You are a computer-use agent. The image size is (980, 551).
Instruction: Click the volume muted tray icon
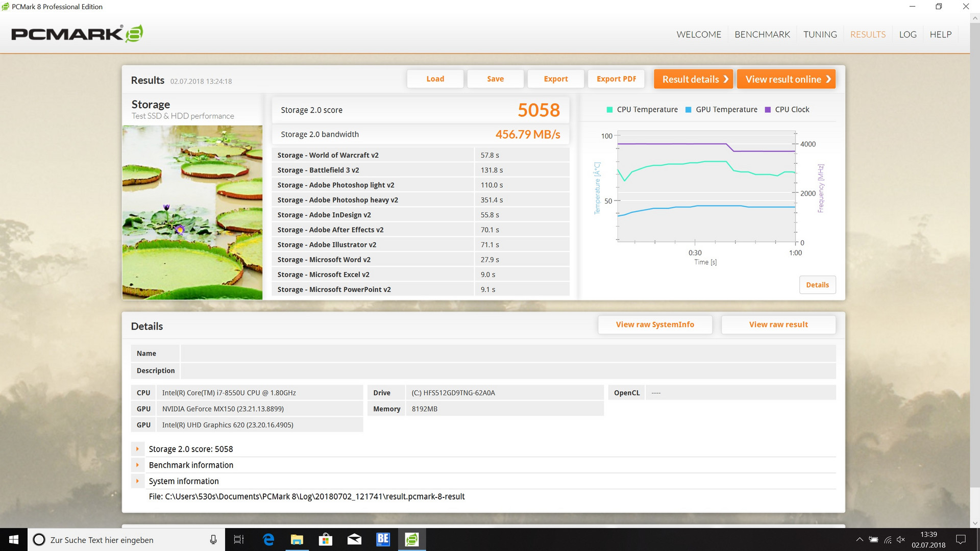coord(901,539)
